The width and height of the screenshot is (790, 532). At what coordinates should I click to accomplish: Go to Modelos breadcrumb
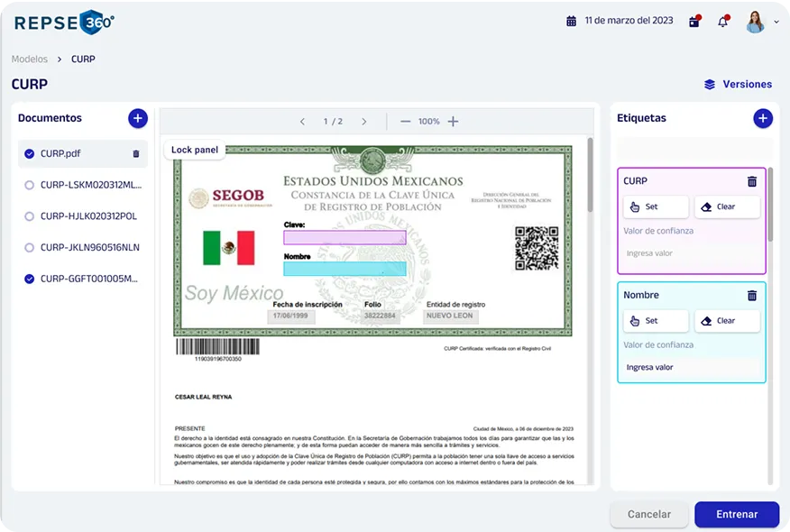(29, 59)
